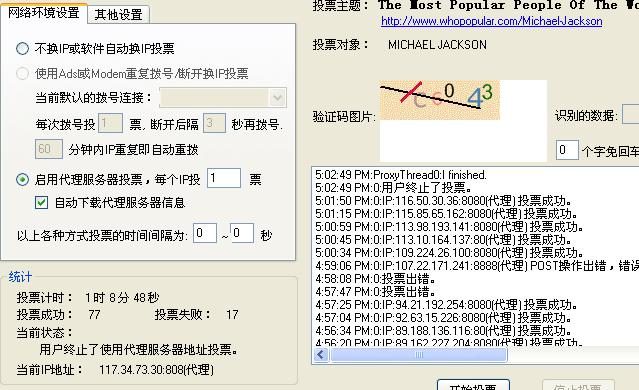Click the 停止投票 button

pos(578,385)
